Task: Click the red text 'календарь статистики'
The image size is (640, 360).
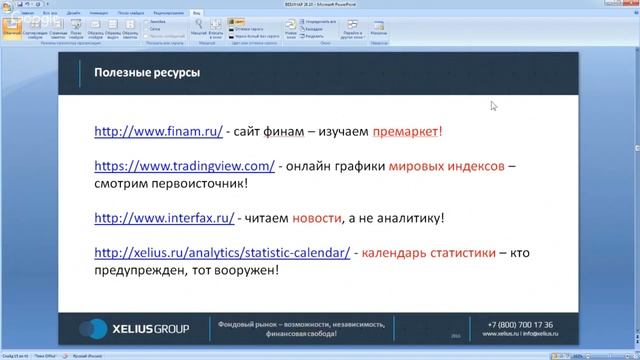Action: tap(429, 253)
